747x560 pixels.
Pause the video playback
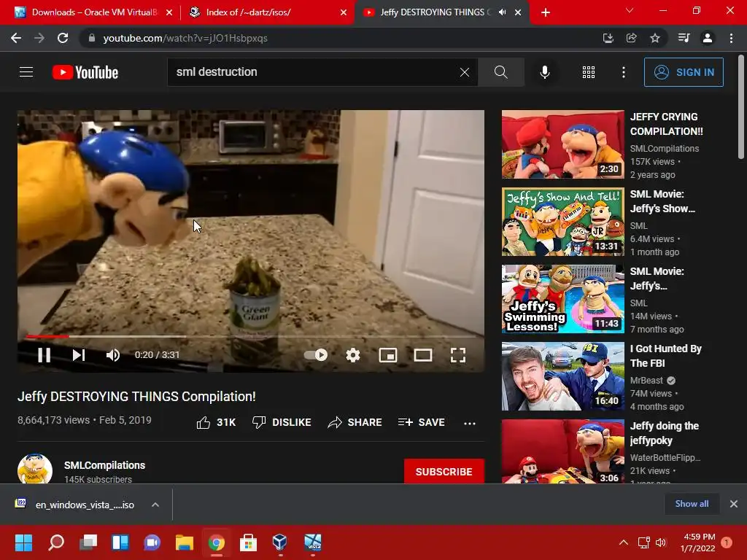[44, 355]
